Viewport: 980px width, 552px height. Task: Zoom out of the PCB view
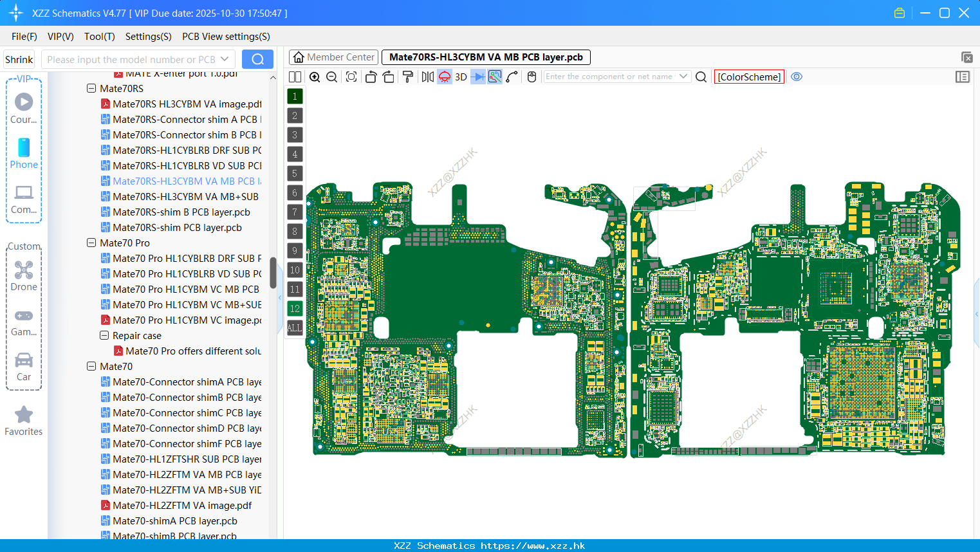click(x=331, y=77)
